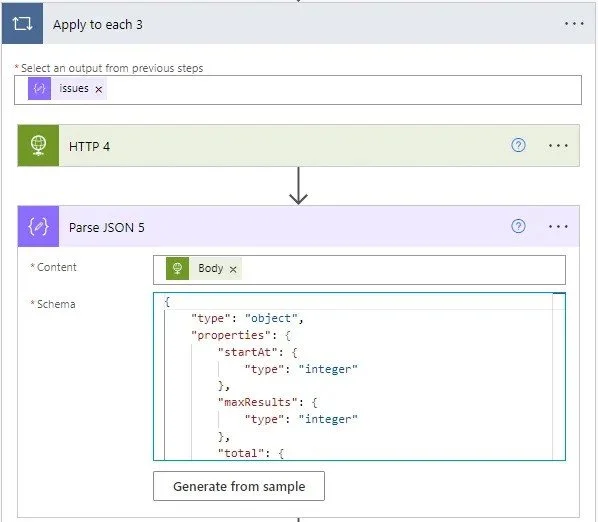
Task: Open the HTTP 4 ellipsis menu
Action: click(x=558, y=145)
